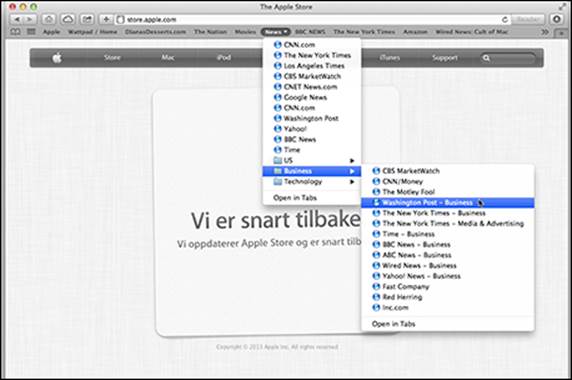The width and height of the screenshot is (572, 380).
Task: Open Inc.com bookmark
Action: tap(448, 308)
